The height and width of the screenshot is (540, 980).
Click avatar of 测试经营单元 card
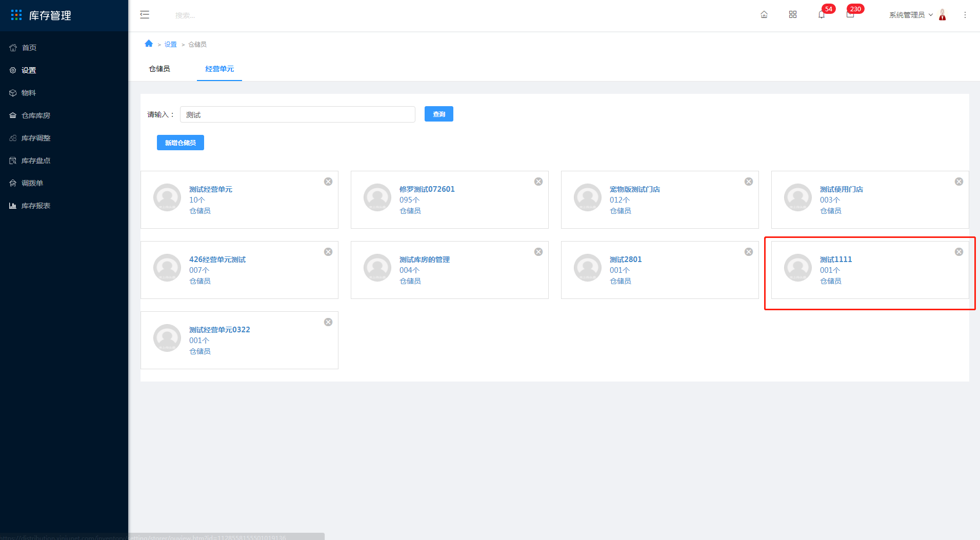tap(167, 197)
